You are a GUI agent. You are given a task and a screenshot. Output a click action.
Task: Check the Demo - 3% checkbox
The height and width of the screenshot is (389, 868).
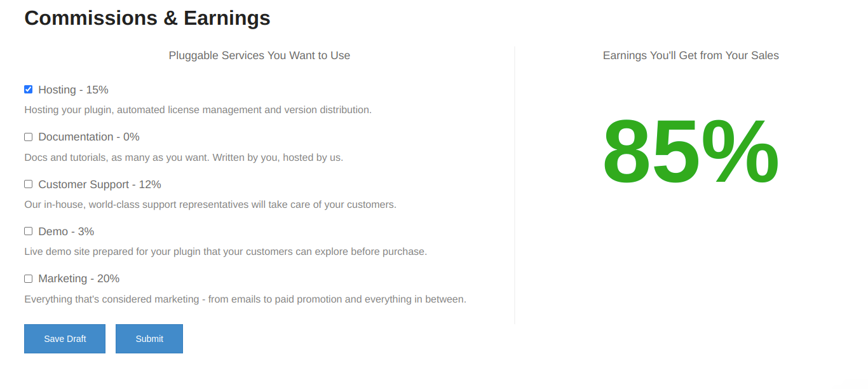point(28,231)
